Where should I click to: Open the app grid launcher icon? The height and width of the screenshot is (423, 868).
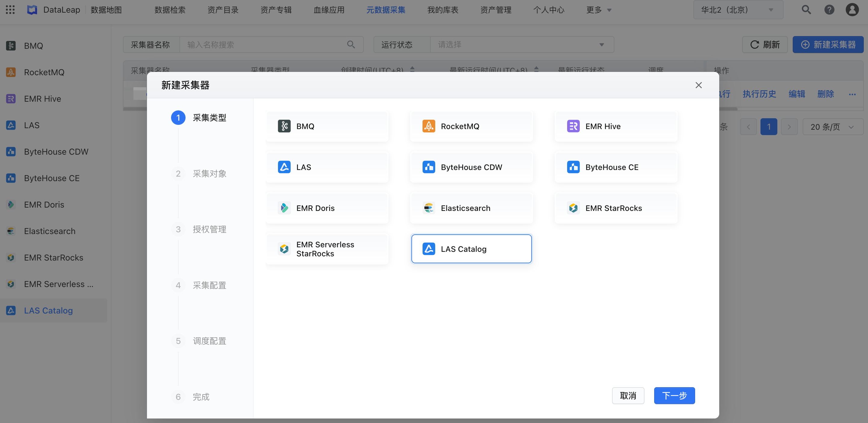(x=11, y=9)
